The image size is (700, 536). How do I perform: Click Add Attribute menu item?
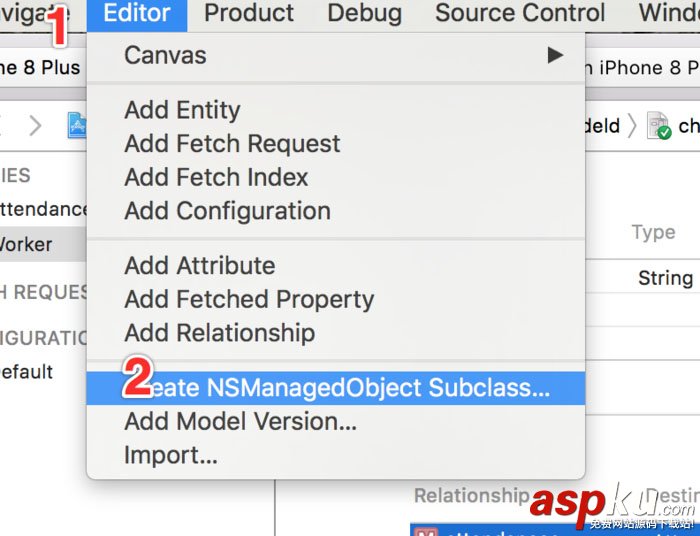[199, 266]
